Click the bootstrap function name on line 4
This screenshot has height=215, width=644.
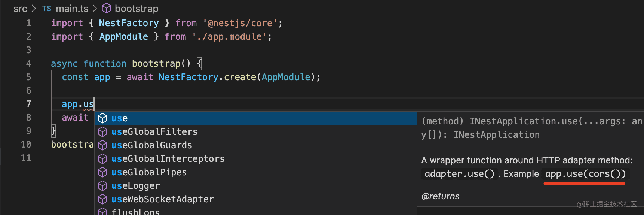[156, 64]
